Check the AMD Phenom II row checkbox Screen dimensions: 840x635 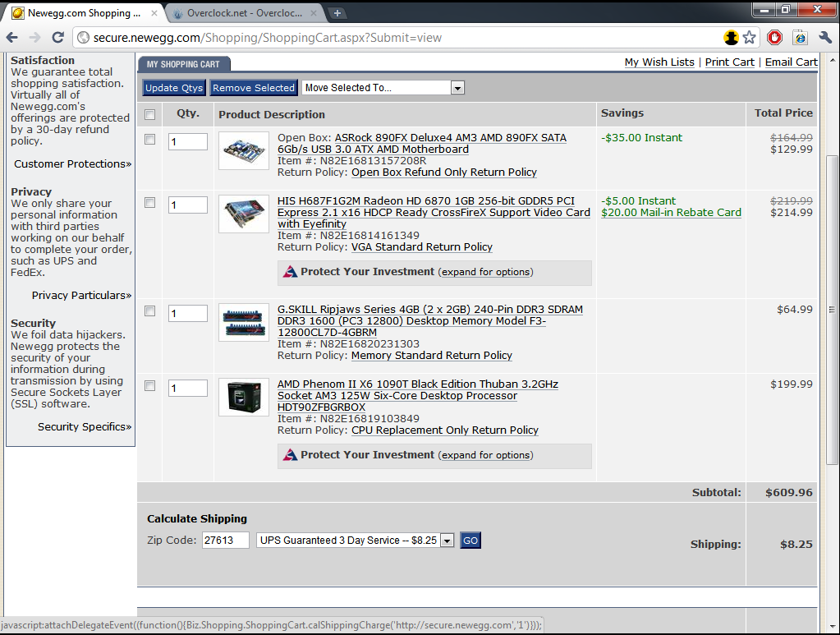[150, 386]
